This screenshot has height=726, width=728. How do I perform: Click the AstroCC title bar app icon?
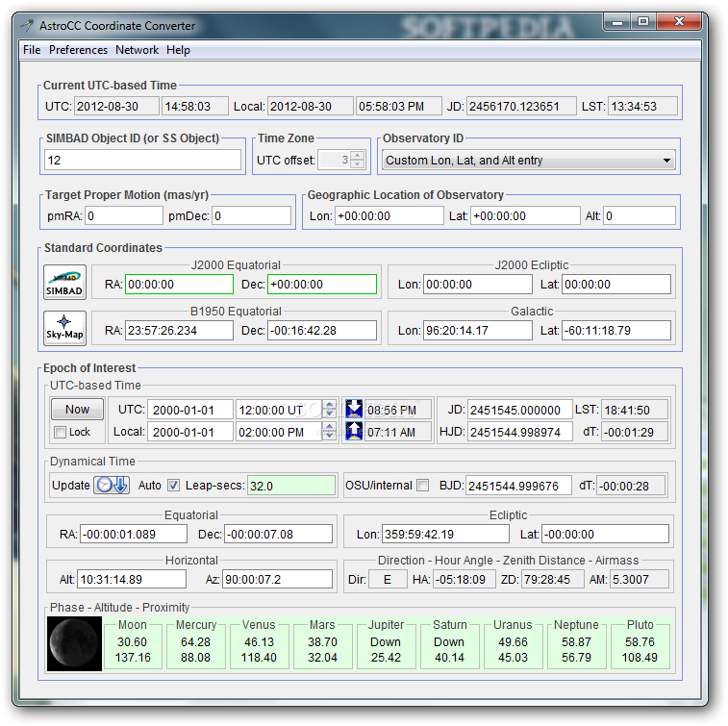(27, 26)
